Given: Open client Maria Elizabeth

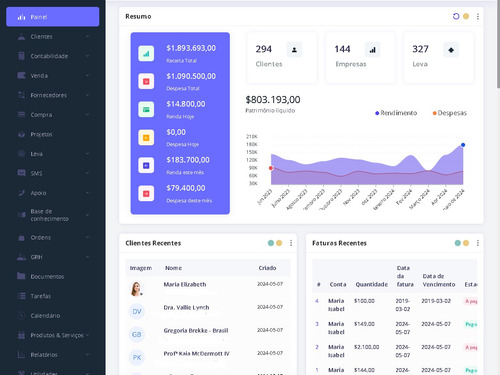Looking at the screenshot, I should click(x=185, y=284).
